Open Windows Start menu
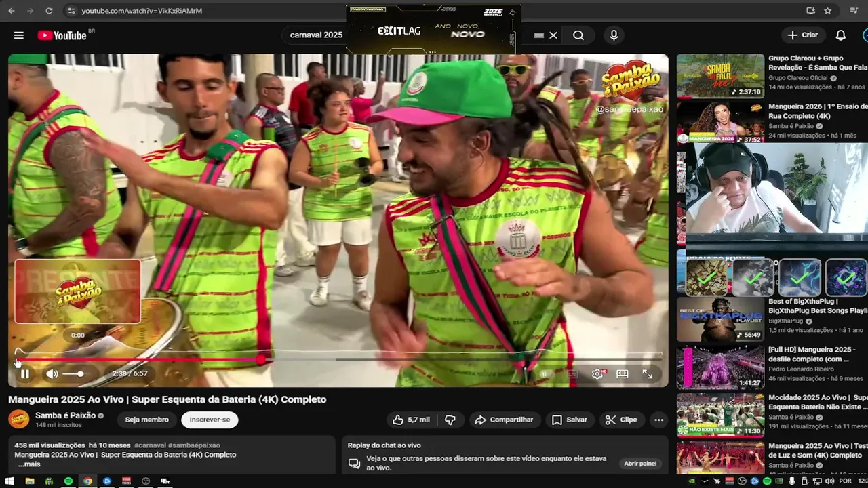The image size is (868, 488). (x=10, y=481)
